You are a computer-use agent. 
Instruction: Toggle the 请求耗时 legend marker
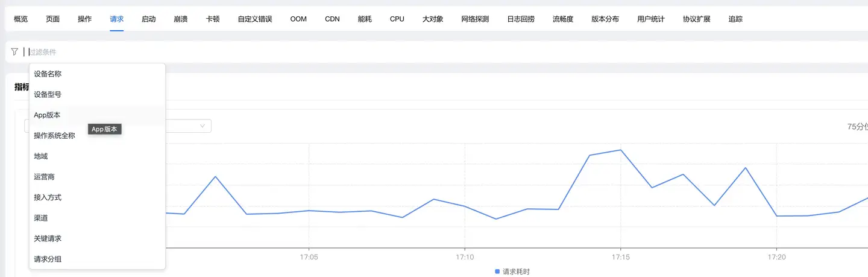[x=497, y=272]
